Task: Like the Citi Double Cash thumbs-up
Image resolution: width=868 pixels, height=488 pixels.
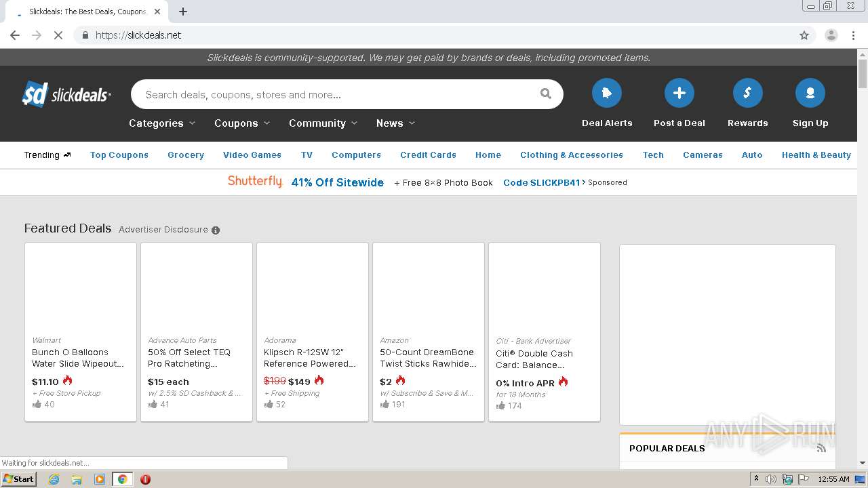Action: [500, 406]
